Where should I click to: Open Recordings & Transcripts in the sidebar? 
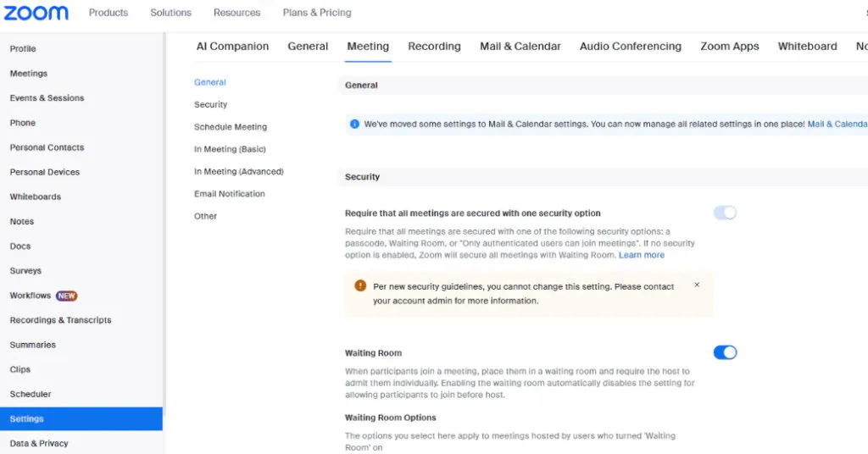tap(60, 320)
